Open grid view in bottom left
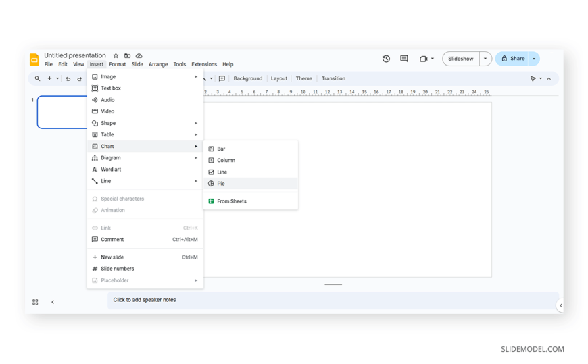This screenshot has height=364, width=588. click(x=35, y=302)
